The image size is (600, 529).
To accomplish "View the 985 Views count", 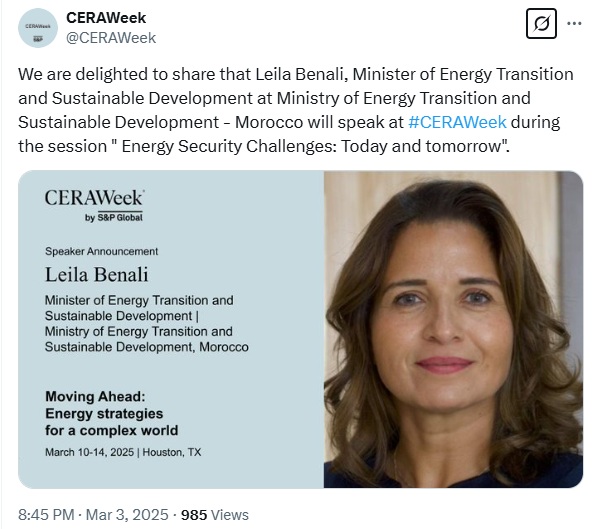I will (x=215, y=515).
